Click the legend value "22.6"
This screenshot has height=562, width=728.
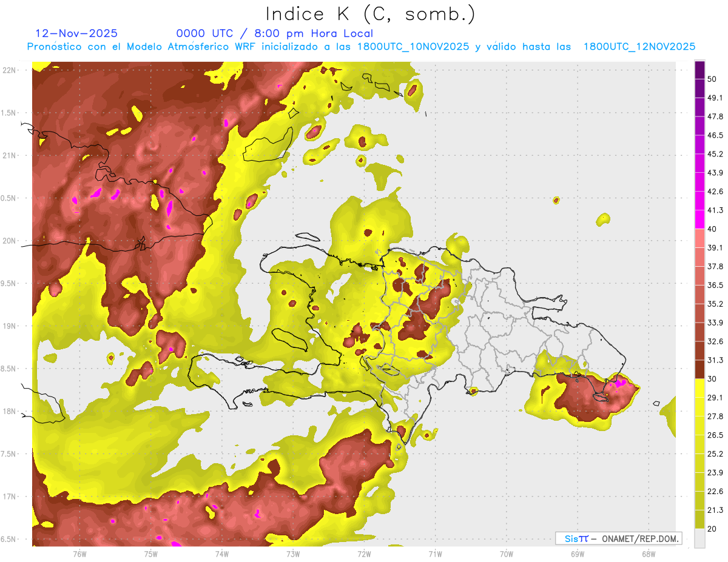(716, 492)
